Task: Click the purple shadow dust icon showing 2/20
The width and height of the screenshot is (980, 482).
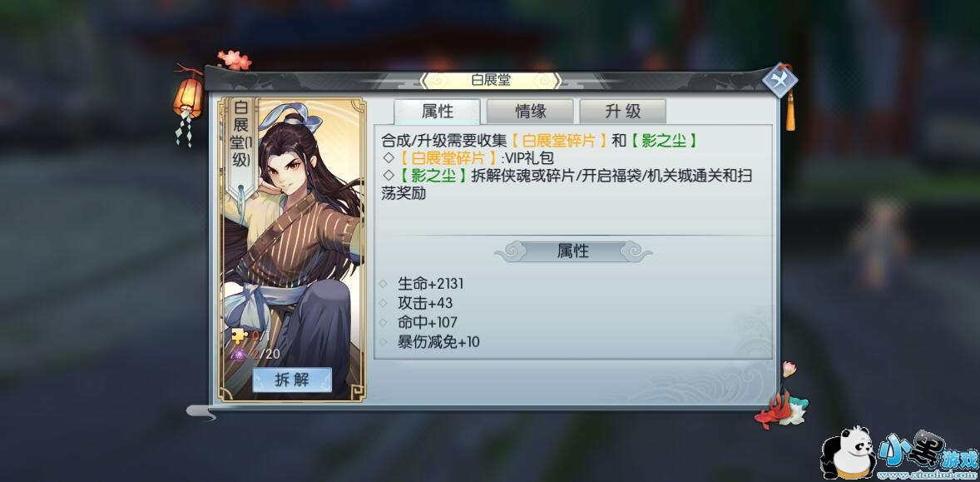Action: [239, 355]
